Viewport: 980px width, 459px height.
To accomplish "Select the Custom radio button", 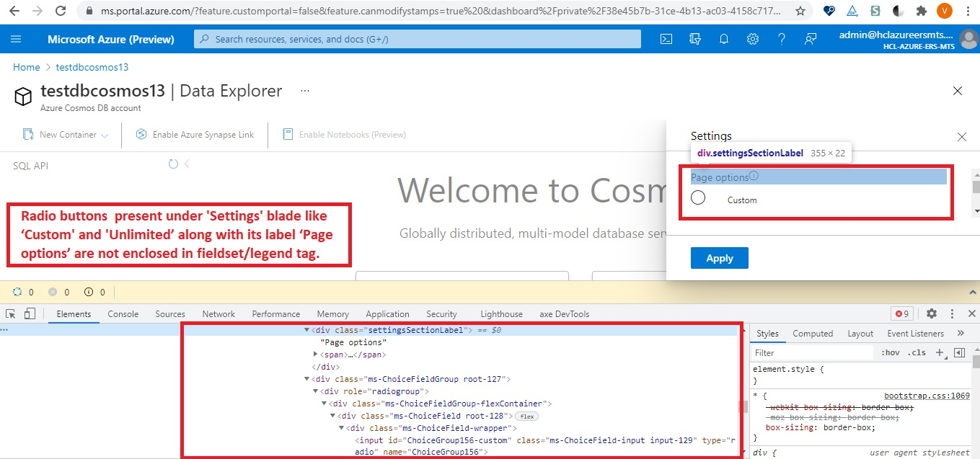I will pyautogui.click(x=698, y=197).
